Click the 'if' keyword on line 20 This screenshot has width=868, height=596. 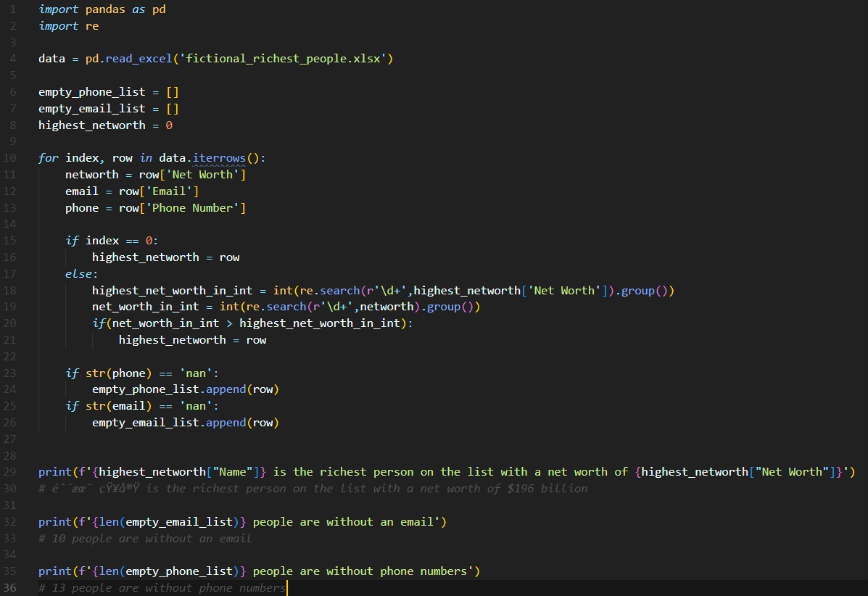[99, 323]
